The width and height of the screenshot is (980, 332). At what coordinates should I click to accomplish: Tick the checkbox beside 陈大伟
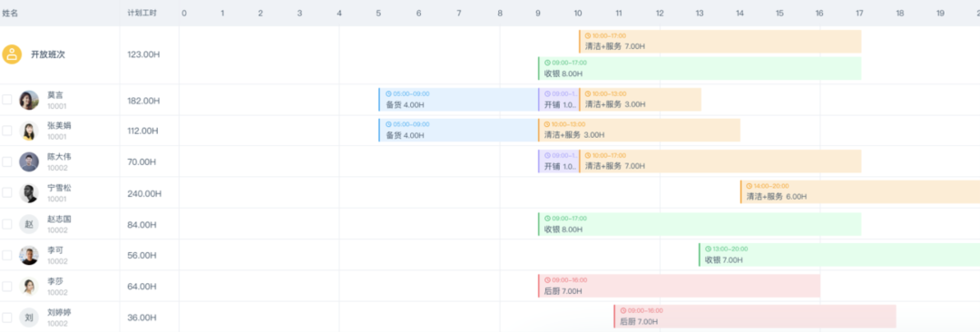[7, 162]
